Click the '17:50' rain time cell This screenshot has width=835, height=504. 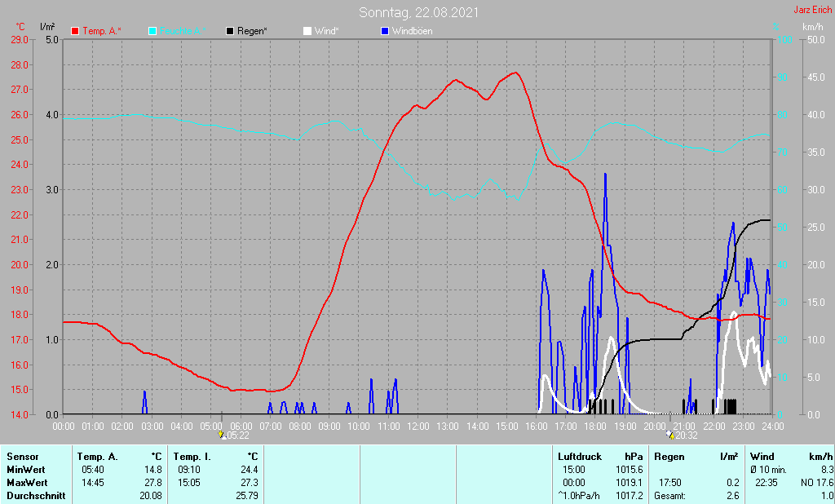coord(670,482)
